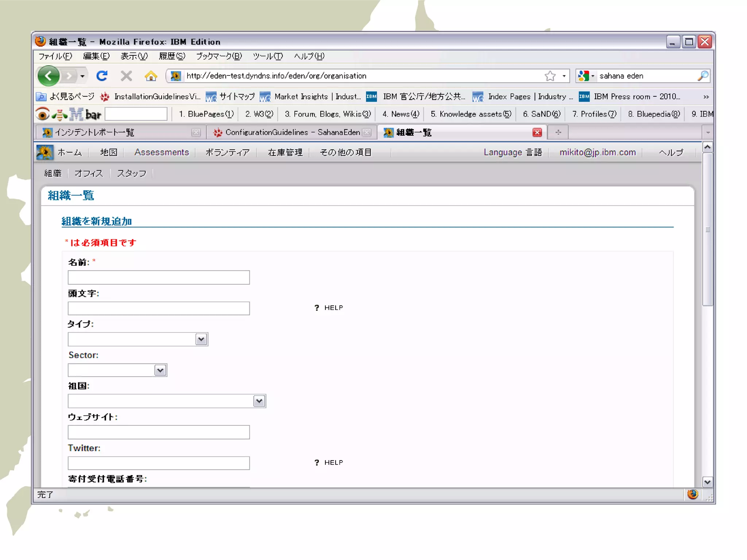Click the 名前 name input field
747x560 pixels.
click(159, 277)
